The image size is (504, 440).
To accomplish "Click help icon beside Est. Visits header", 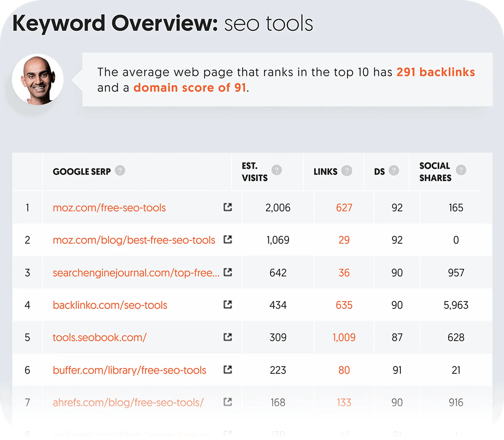I will 277,170.
